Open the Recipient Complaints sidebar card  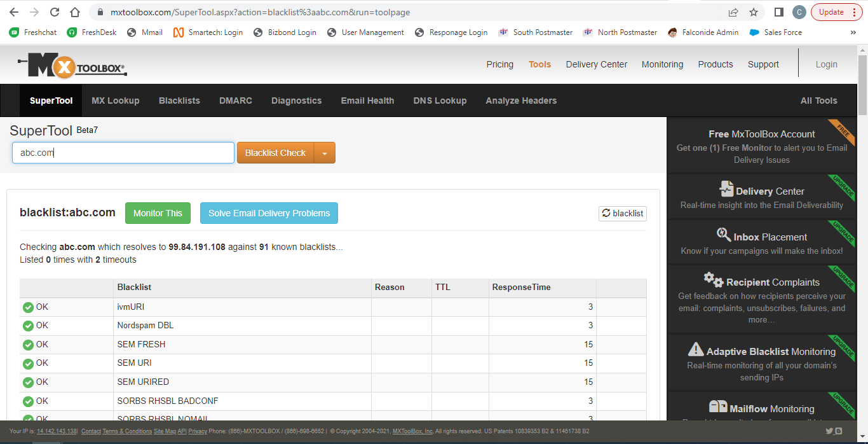tap(762, 299)
